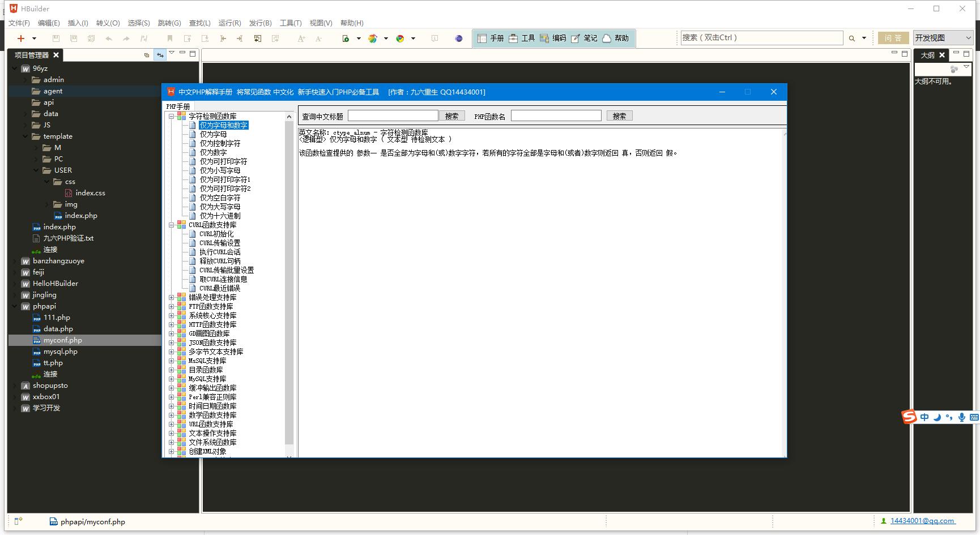Open the 文件(F) menu

pos(19,23)
